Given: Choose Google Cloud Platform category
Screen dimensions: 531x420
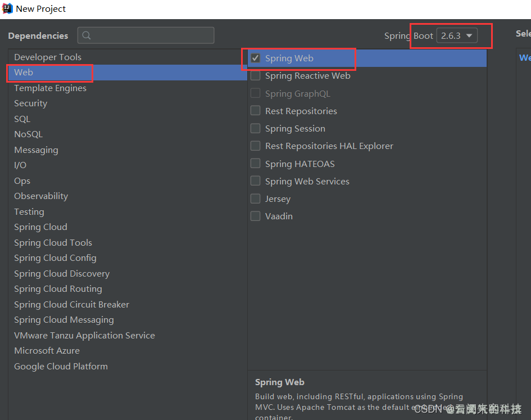Looking at the screenshot, I should (61, 367).
